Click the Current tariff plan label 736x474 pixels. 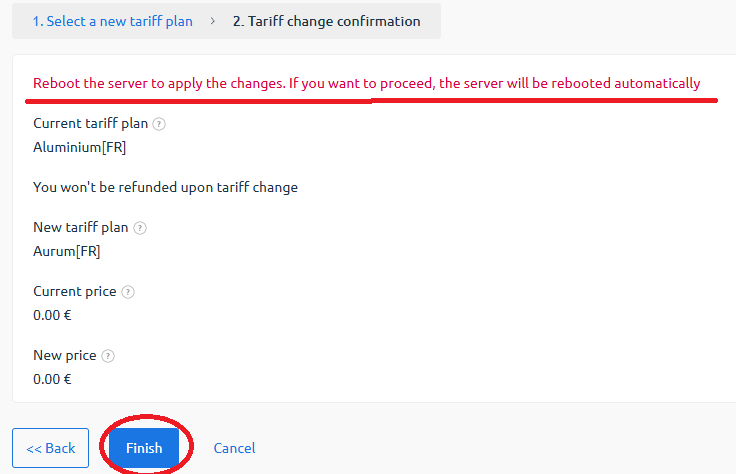[x=91, y=123]
